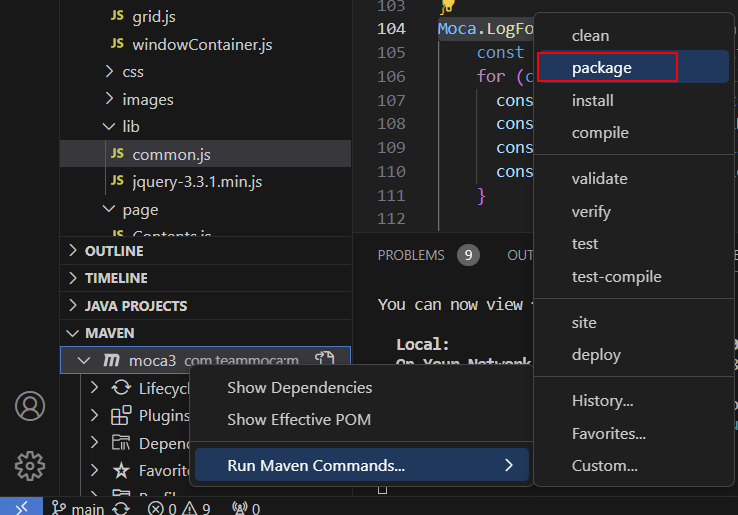Run the test Maven command
738x515 pixels.
coord(634,244)
